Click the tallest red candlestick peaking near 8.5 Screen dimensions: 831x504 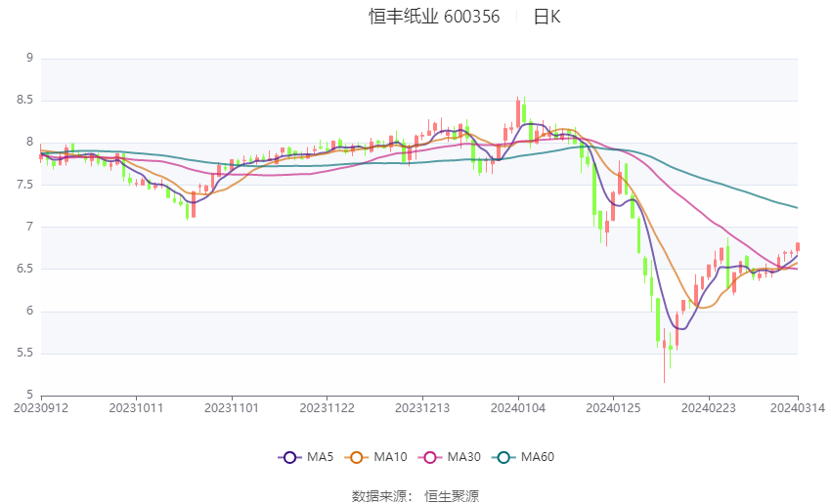tap(518, 113)
